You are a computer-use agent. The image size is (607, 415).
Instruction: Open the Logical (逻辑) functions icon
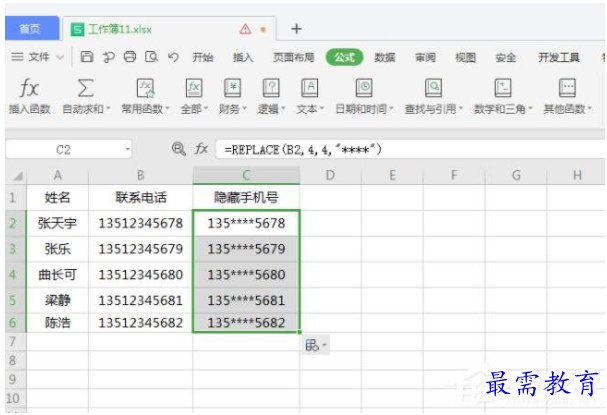pos(271,88)
